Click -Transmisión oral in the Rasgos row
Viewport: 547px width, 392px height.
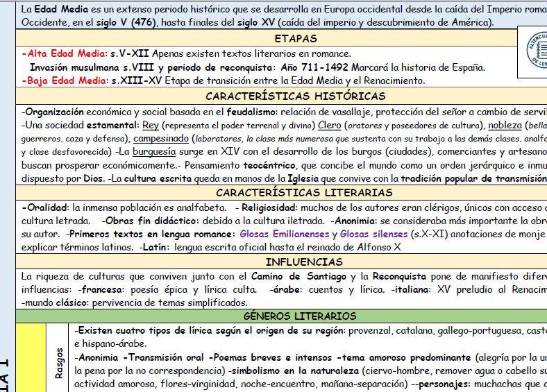tap(163, 357)
